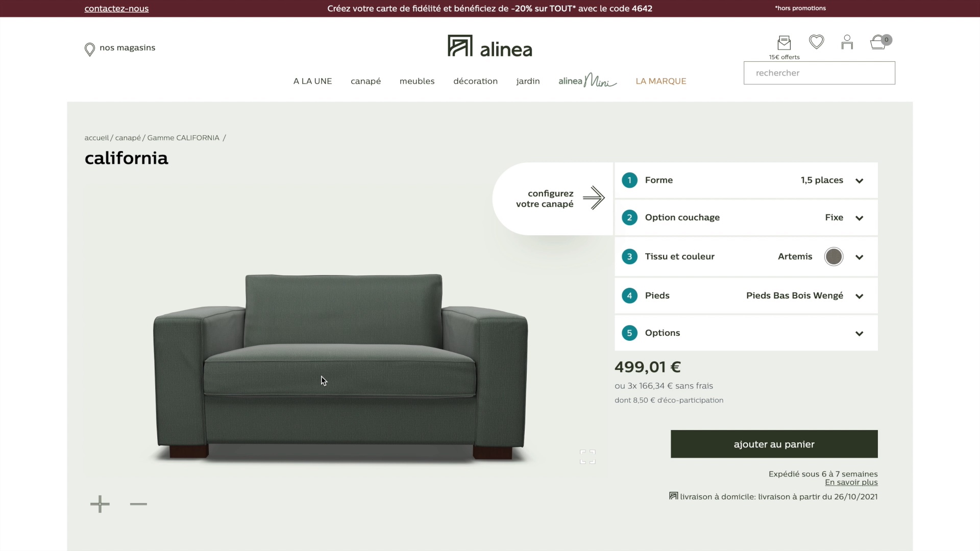
Task: Click the nos magasins location pin icon
Action: coord(90,49)
